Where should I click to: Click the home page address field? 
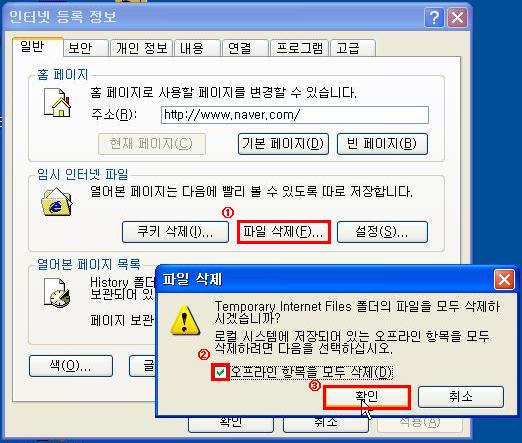coord(295,115)
